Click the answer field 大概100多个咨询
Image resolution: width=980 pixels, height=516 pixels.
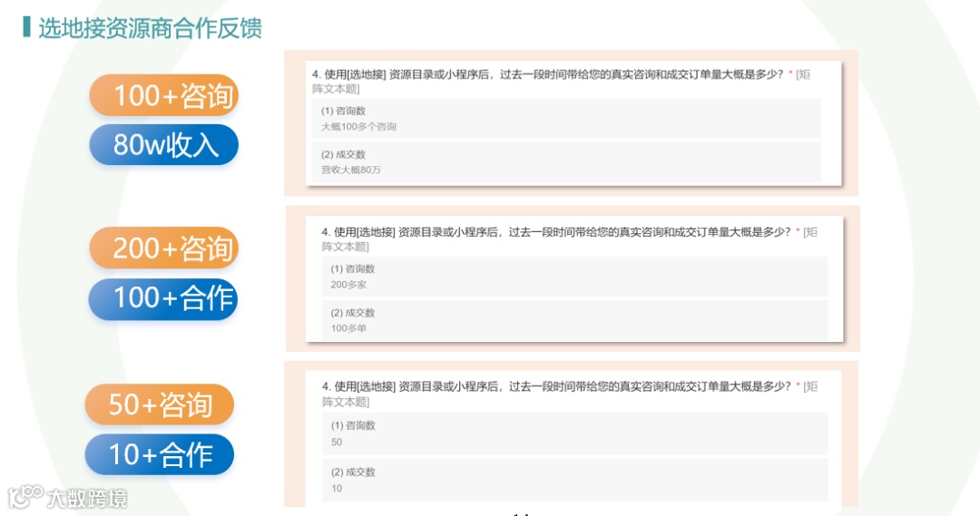(358, 127)
